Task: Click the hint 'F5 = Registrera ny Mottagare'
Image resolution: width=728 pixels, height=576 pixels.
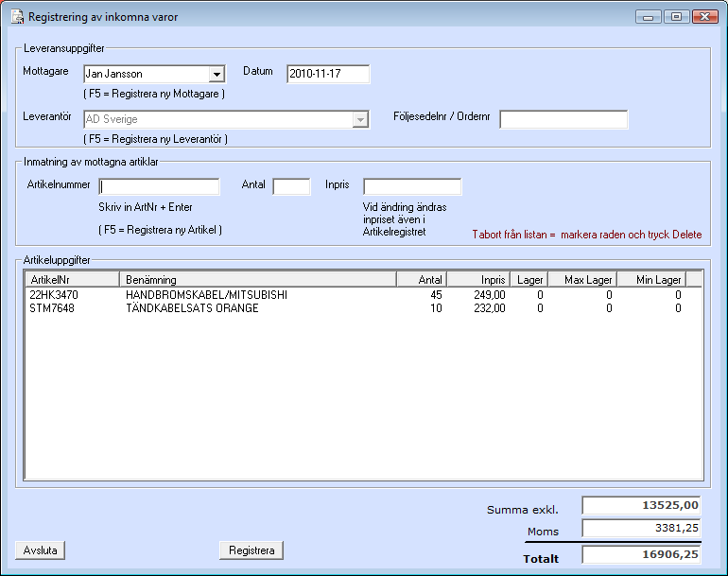Action: 154,94
